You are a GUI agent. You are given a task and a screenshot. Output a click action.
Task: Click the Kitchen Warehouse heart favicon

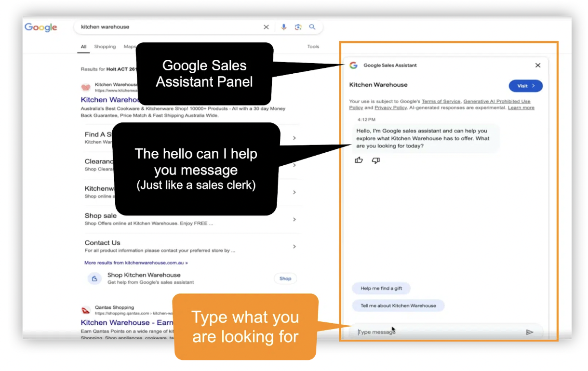tap(86, 87)
